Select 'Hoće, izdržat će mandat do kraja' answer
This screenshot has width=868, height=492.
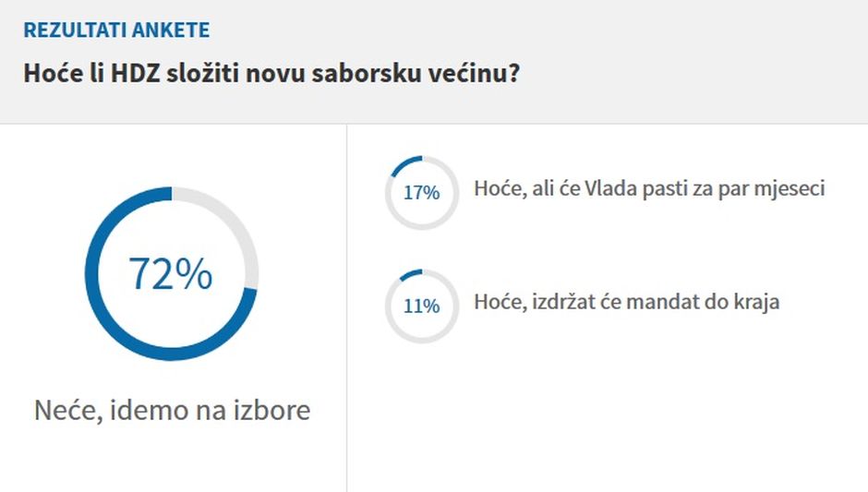click(x=627, y=302)
